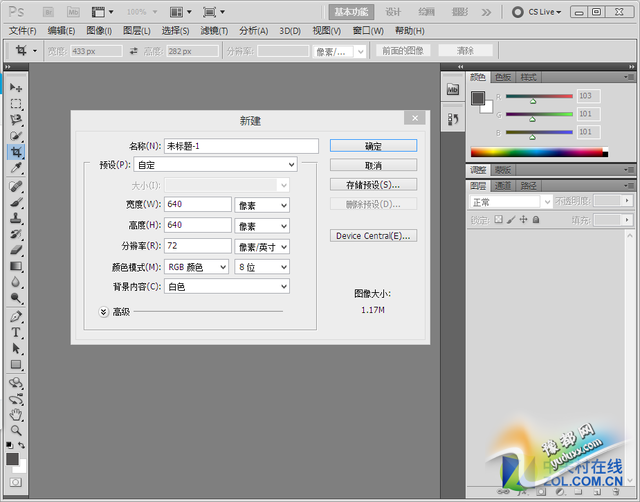Click the Device Central(E)... button
Image resolution: width=640 pixels, height=502 pixels.
tap(373, 236)
